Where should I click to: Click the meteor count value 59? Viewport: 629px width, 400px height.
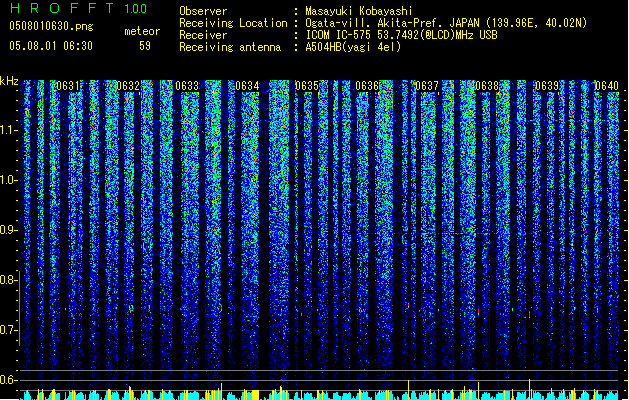pos(145,46)
